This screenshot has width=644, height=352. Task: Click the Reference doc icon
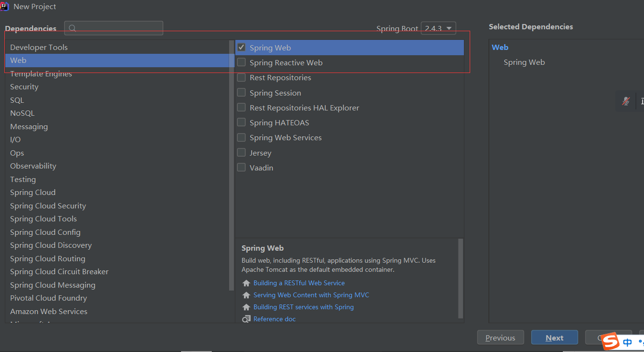[x=245, y=318]
